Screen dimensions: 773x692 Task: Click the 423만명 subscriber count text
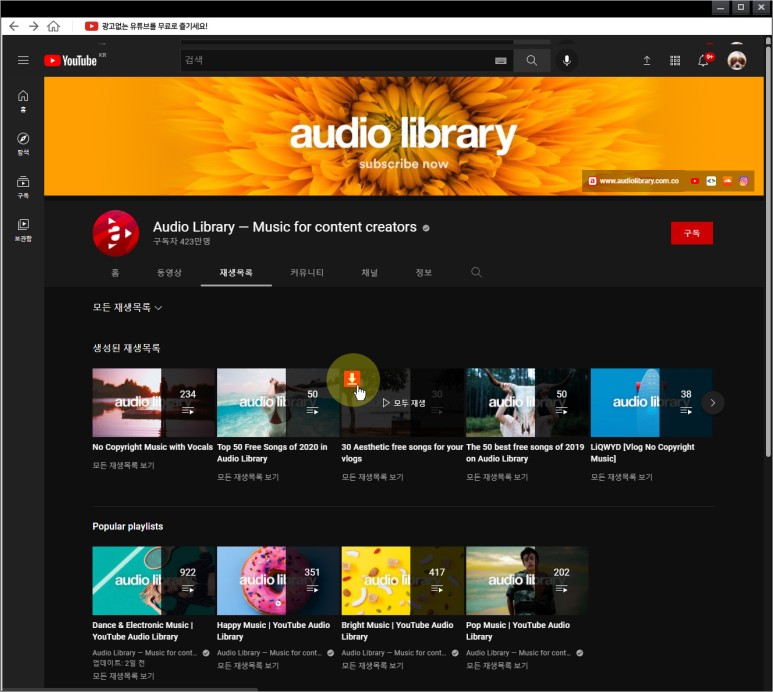coord(181,242)
